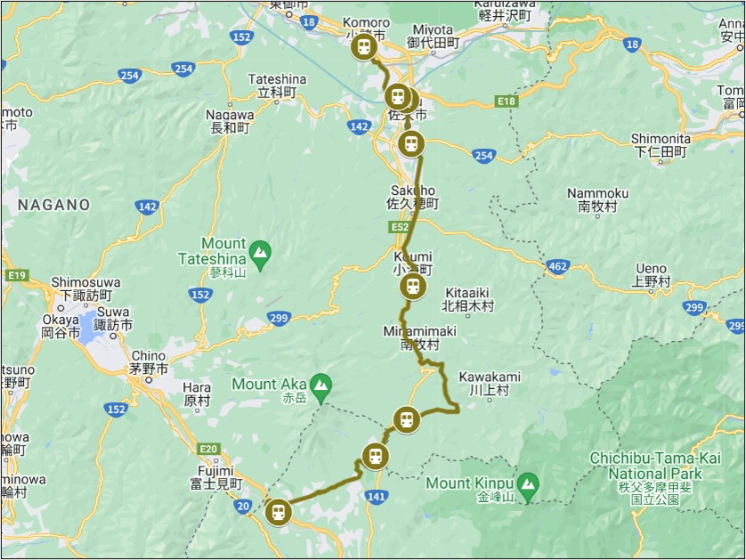Click the train marker above route 141 shield
This screenshot has height=560, width=746.
(376, 456)
